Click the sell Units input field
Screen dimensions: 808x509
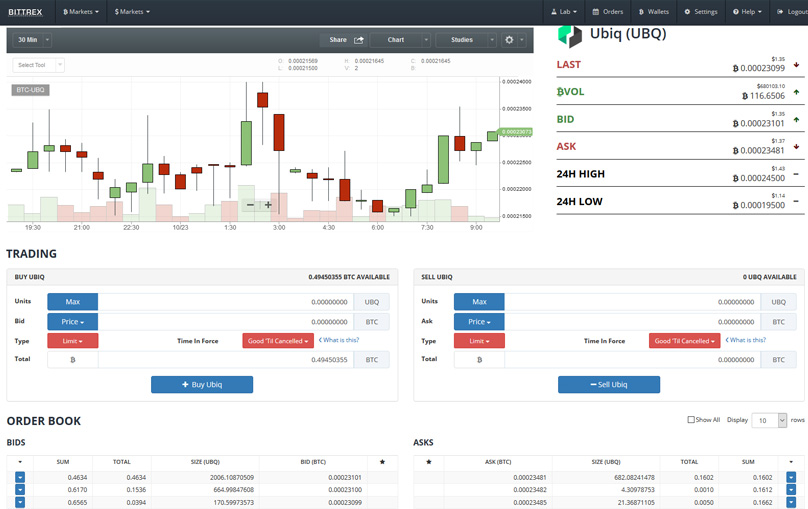click(x=632, y=302)
